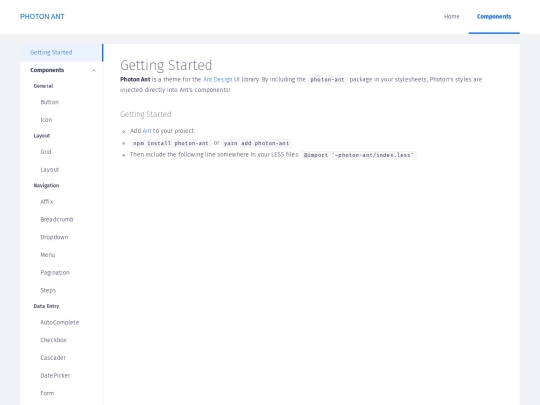The height and width of the screenshot is (405, 540).
Task: Open the Cascader page
Action: coord(53,358)
